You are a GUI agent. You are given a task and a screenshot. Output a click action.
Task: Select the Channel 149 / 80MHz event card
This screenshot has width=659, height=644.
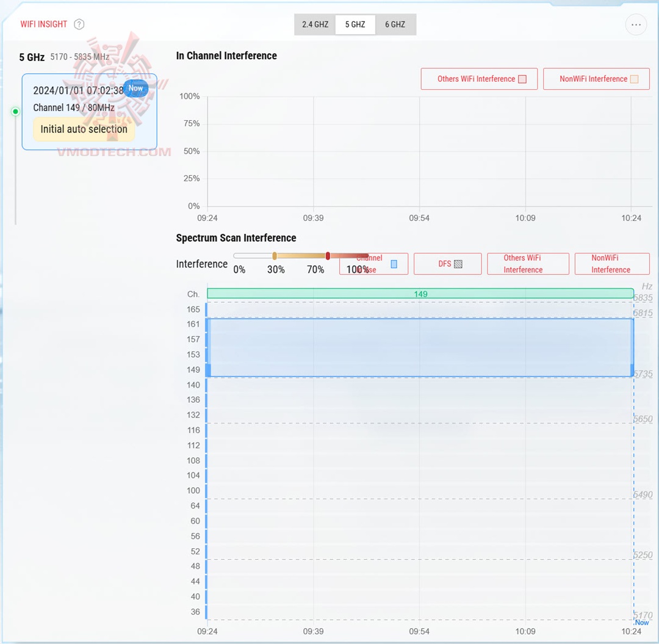tap(90, 112)
